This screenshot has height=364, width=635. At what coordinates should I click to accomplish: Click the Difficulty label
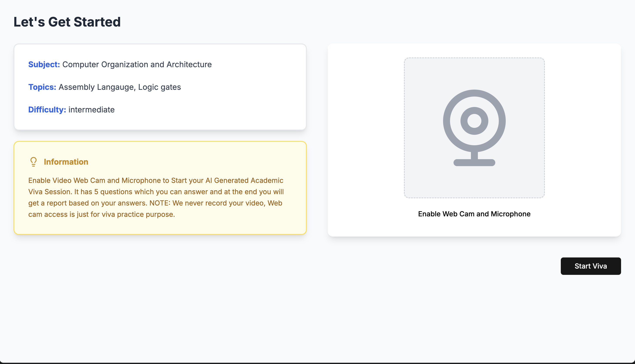click(x=47, y=110)
